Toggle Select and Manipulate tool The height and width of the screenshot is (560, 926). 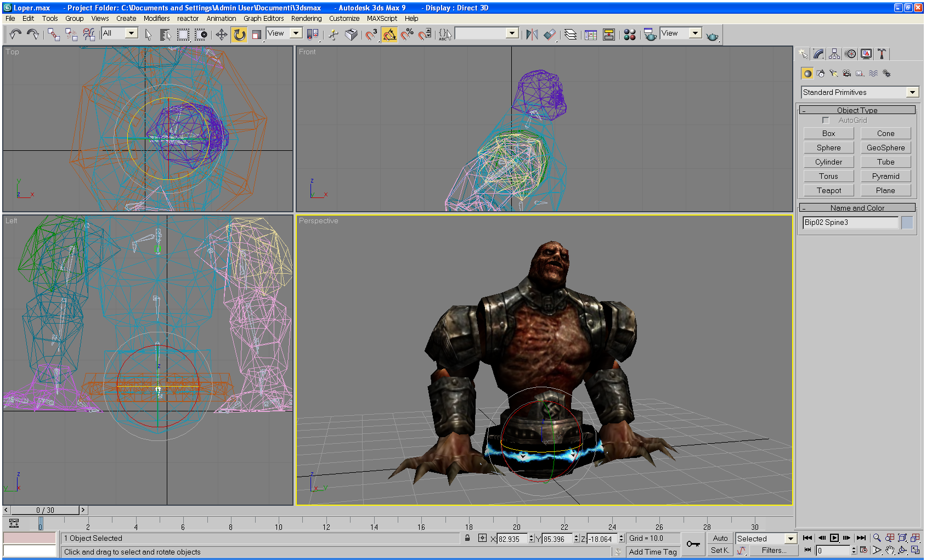tap(334, 35)
